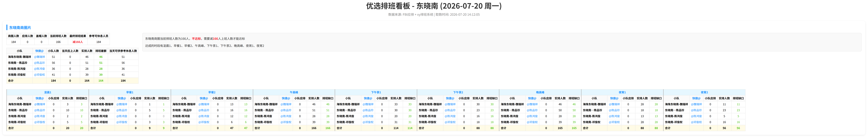Click @邓俊权 link in the 凌晨1 table
This screenshot has width=868, height=138.
40,122
